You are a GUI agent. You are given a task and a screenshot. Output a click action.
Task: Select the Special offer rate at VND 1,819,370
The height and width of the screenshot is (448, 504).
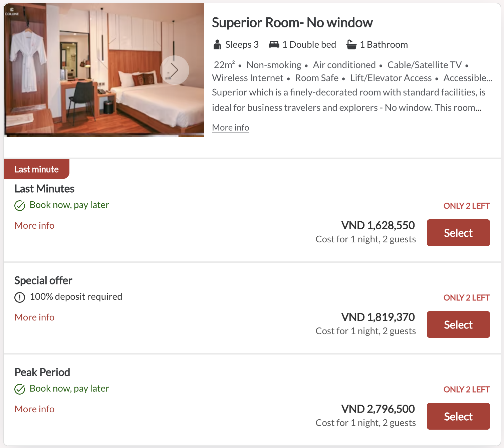coord(458,324)
